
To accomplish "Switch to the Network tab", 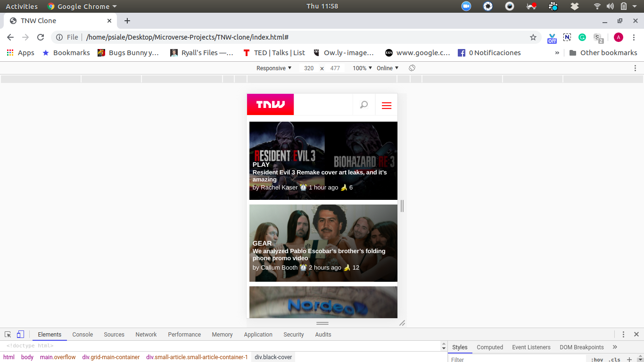I will coord(146,334).
